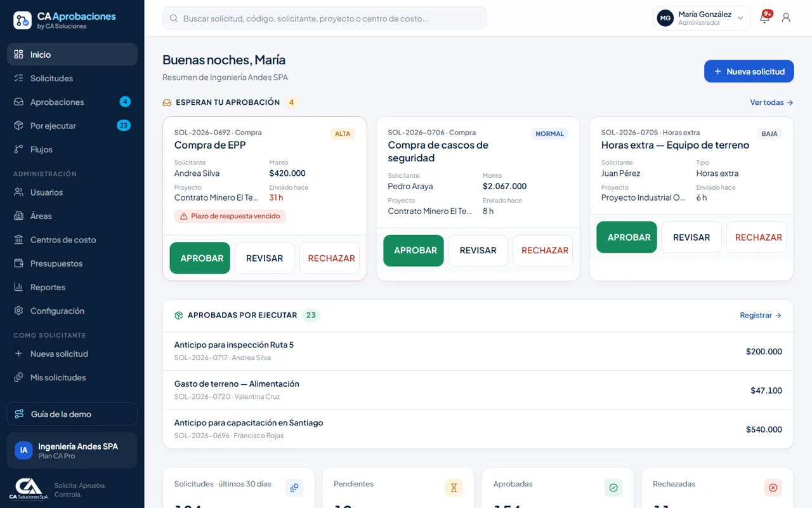Viewport: 812px width, 508px height.
Task: Click the Plazo de respuesta vencido warning
Action: (x=230, y=216)
